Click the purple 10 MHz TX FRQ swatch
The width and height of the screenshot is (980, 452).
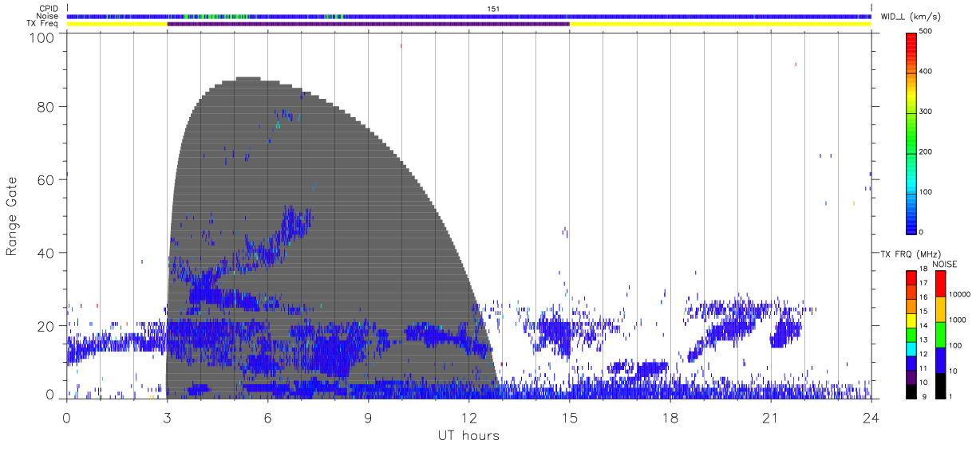[911, 377]
